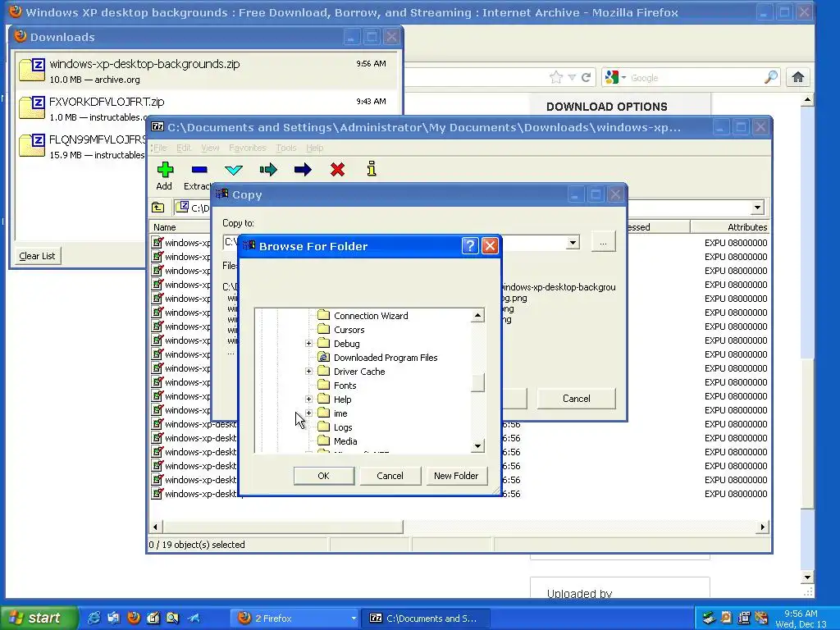
Task: Click the Internet Explorer quick launch icon
Action: [94, 619]
